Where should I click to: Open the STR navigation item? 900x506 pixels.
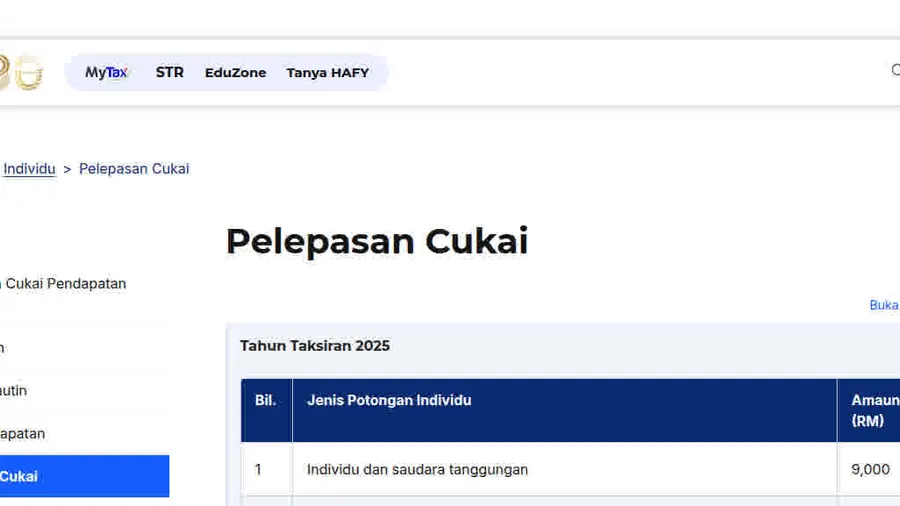[x=170, y=72]
